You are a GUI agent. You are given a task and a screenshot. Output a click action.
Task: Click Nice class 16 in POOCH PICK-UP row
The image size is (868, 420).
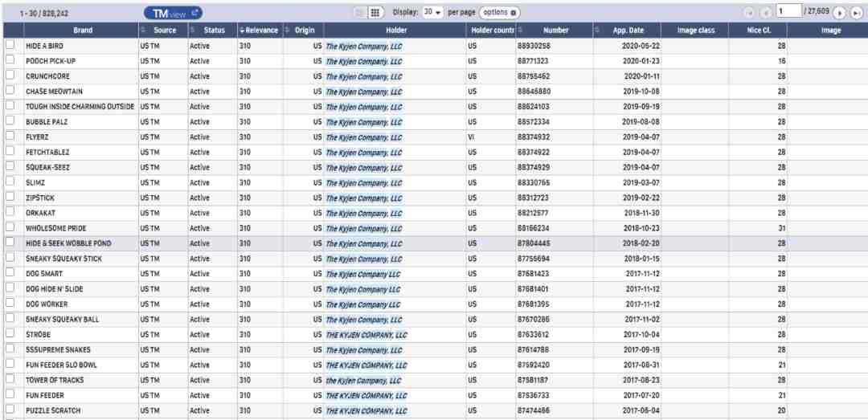tap(782, 61)
